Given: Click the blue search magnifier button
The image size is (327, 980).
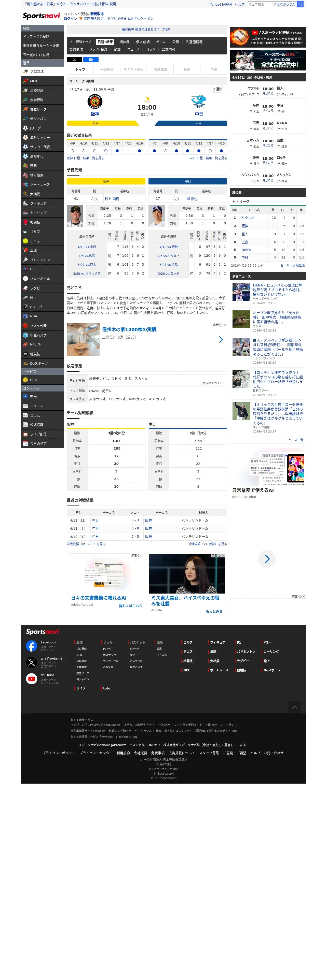Looking at the screenshot, I should point(300,4).
